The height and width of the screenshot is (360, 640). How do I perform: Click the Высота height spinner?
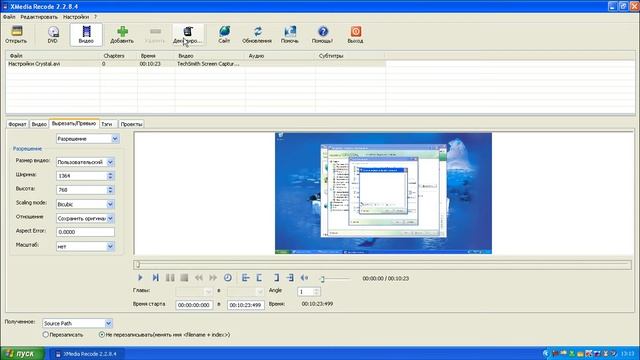pyautogui.click(x=110, y=190)
